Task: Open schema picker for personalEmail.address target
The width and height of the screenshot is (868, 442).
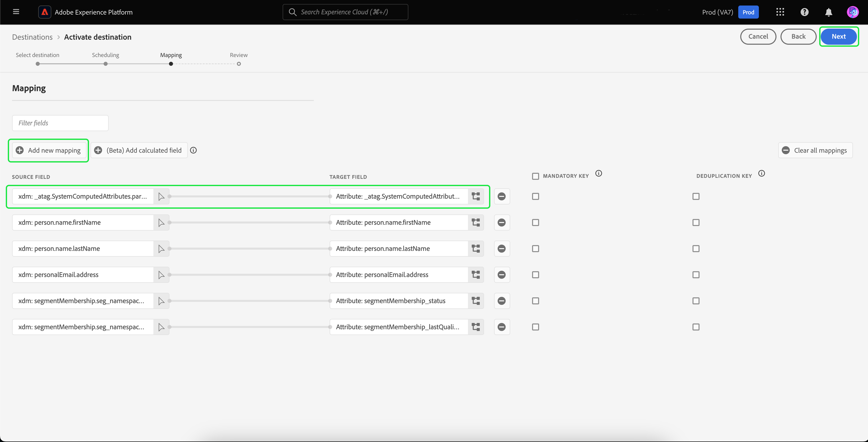Action: pos(476,275)
